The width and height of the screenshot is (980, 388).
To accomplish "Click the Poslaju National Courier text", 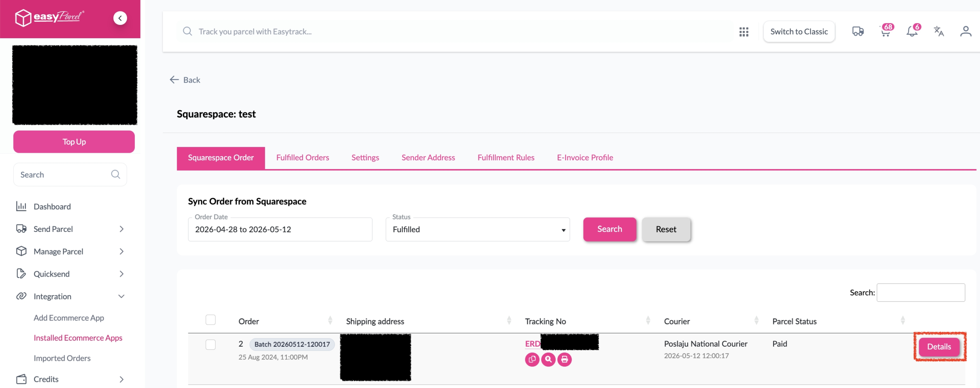I will coord(706,344).
